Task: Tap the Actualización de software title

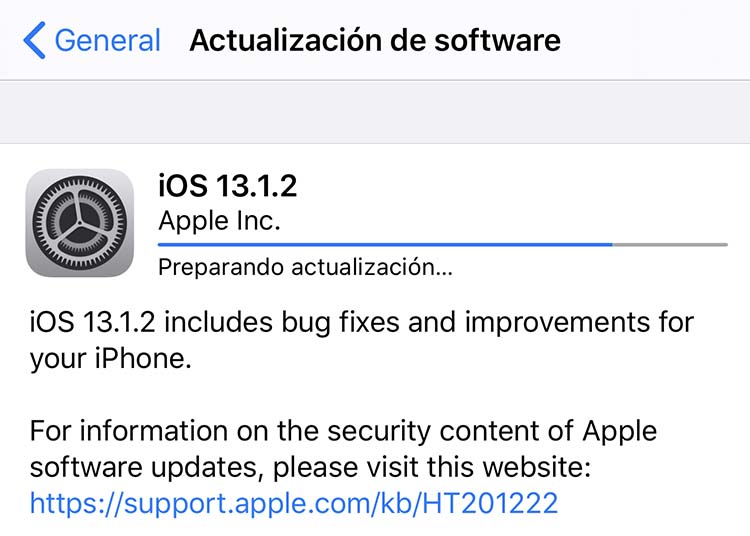Action: tap(375, 40)
